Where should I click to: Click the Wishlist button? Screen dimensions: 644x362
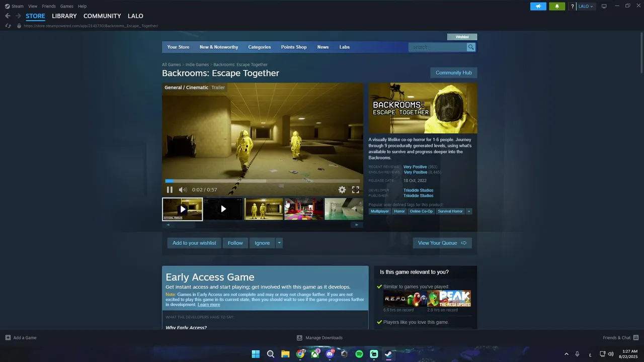462,37
